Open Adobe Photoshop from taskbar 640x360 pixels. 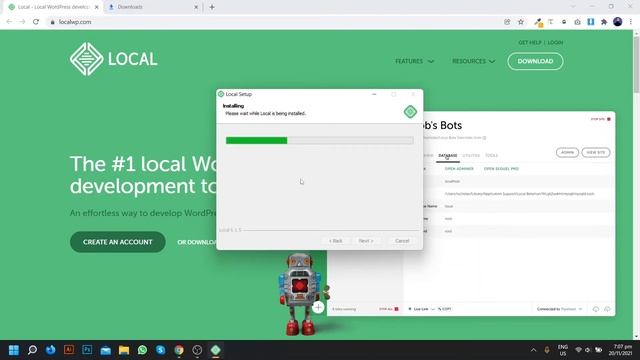click(87, 350)
